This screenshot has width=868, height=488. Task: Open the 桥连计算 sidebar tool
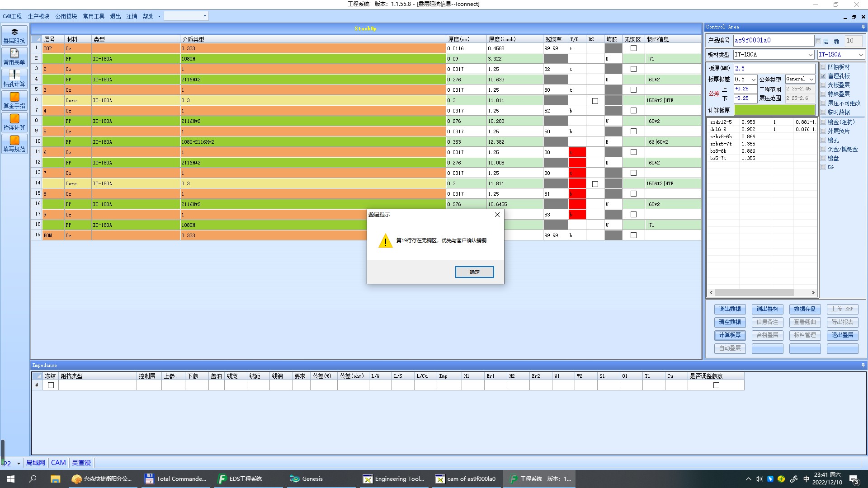(14, 122)
